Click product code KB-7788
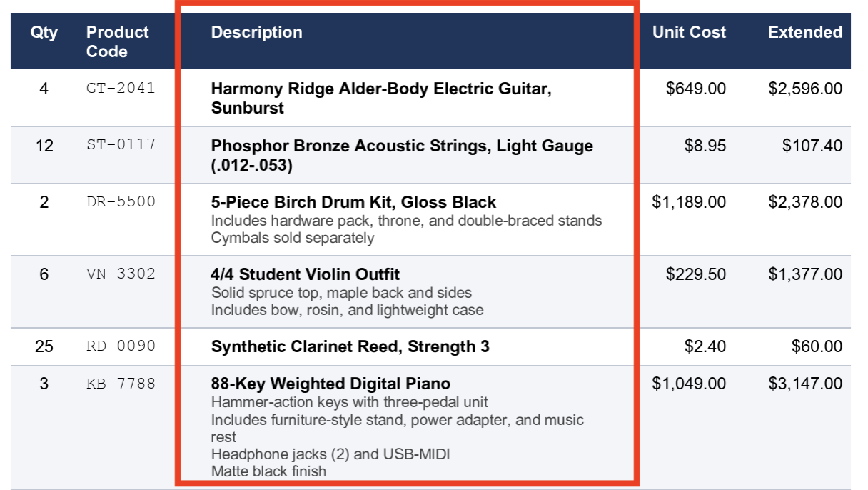The width and height of the screenshot is (868, 490). coord(121,384)
